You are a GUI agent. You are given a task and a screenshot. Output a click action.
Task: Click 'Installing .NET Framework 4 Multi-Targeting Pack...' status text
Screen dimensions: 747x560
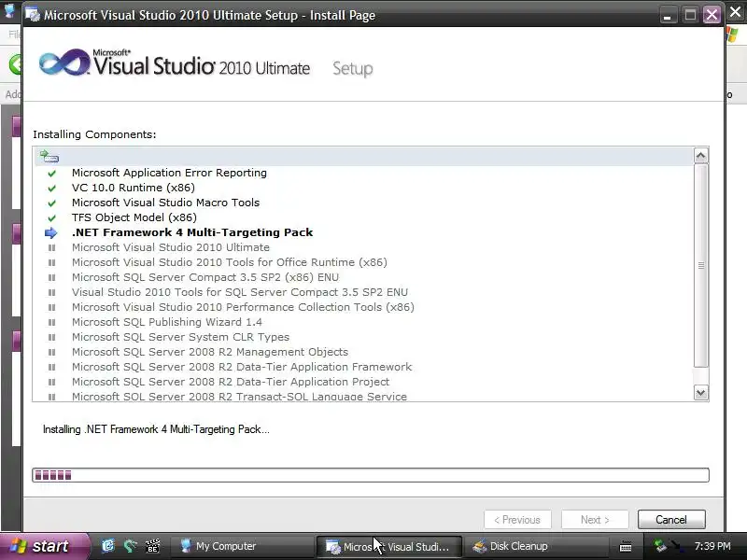[x=156, y=429]
